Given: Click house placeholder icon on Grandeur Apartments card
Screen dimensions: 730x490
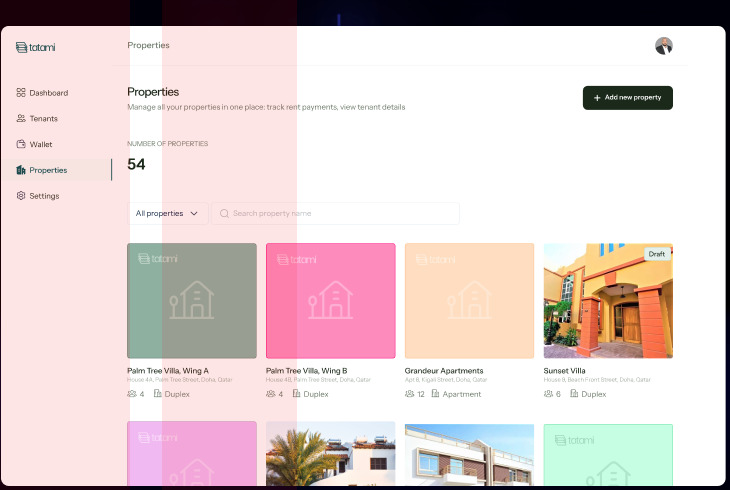Looking at the screenshot, I should 469,300.
